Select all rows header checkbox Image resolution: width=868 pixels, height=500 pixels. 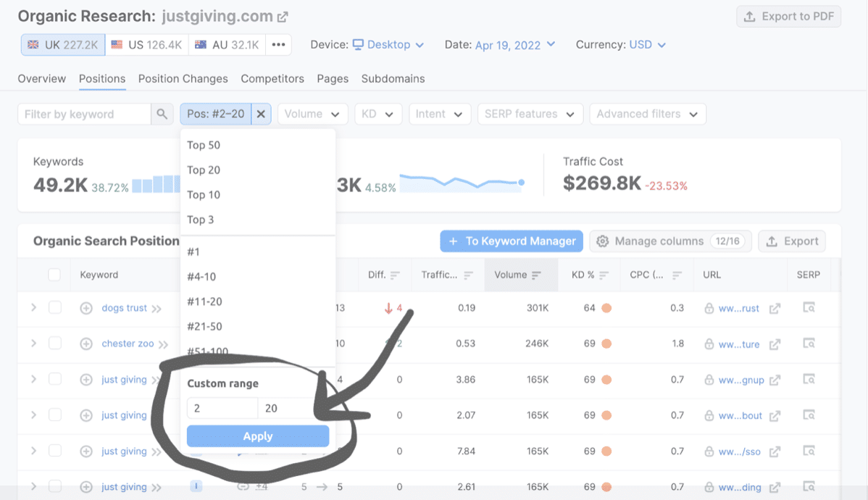[x=54, y=275]
